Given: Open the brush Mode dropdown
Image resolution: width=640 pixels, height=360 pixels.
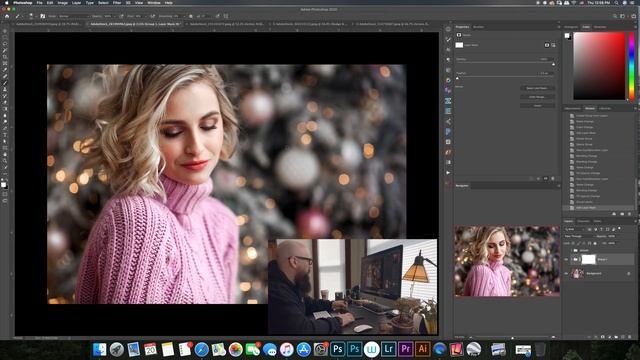Looking at the screenshot, I should point(74,16).
